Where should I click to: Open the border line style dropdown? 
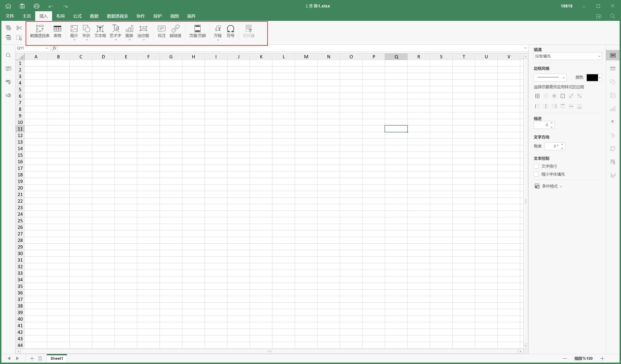tap(550, 78)
